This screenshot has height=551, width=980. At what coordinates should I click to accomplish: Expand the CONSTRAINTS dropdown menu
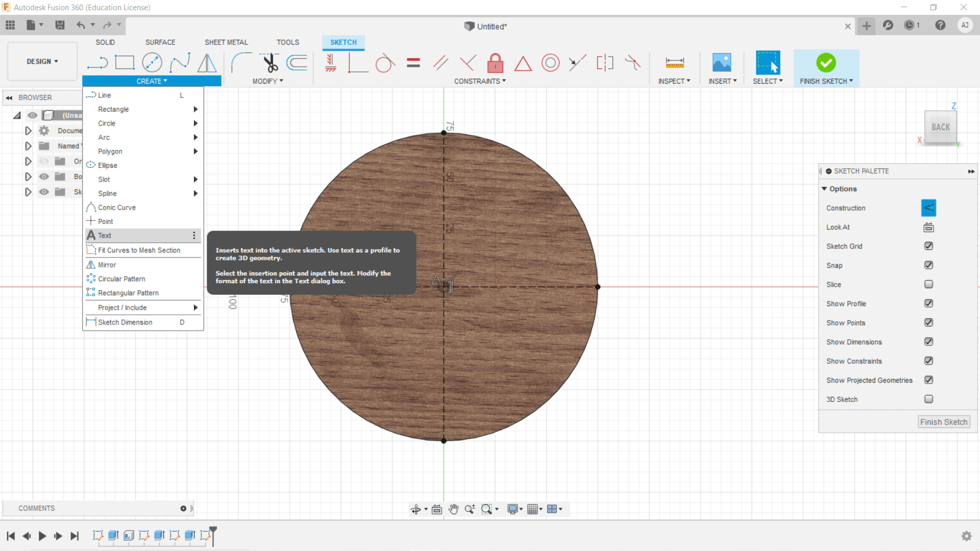480,81
